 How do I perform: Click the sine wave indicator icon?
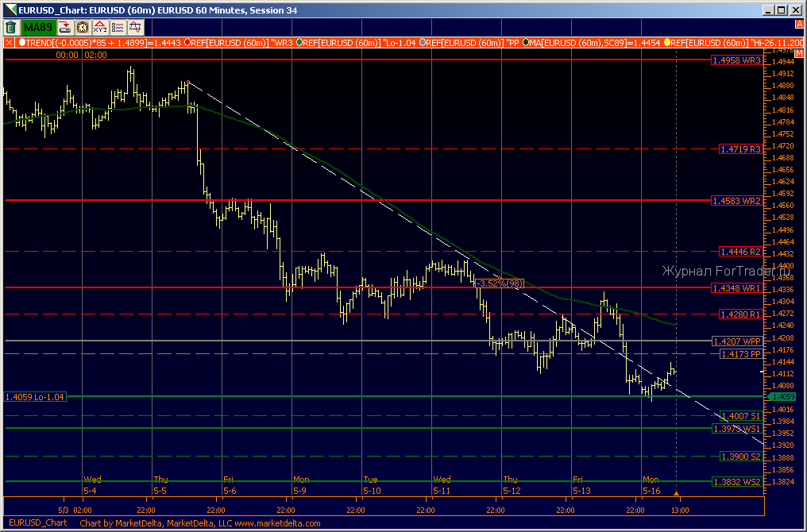tap(135, 27)
